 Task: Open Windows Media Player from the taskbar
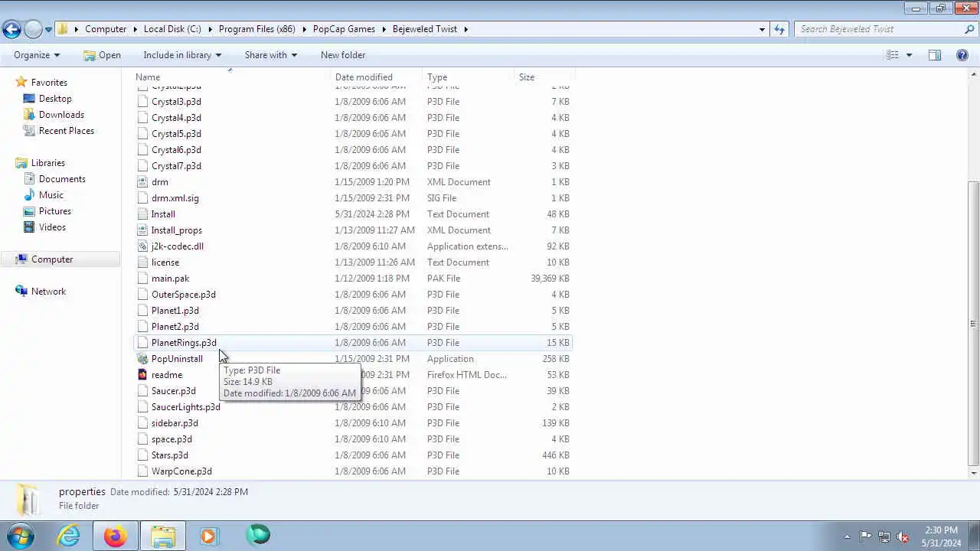point(208,536)
